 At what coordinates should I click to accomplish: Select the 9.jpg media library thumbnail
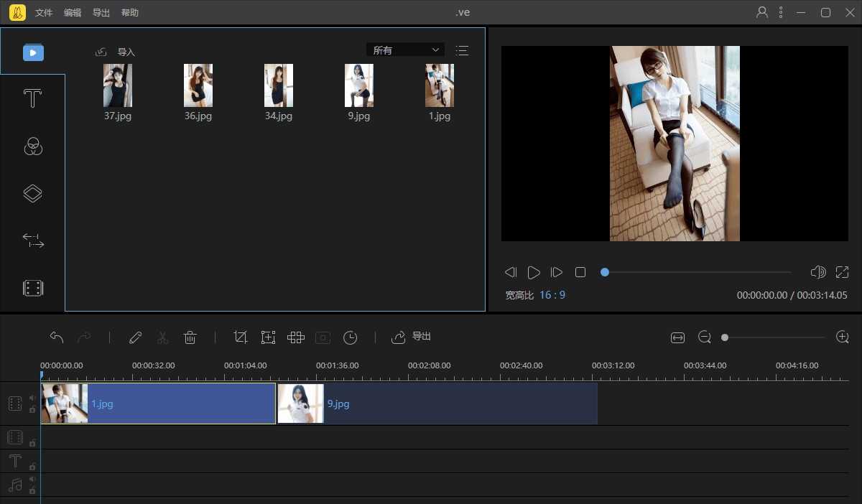point(359,85)
